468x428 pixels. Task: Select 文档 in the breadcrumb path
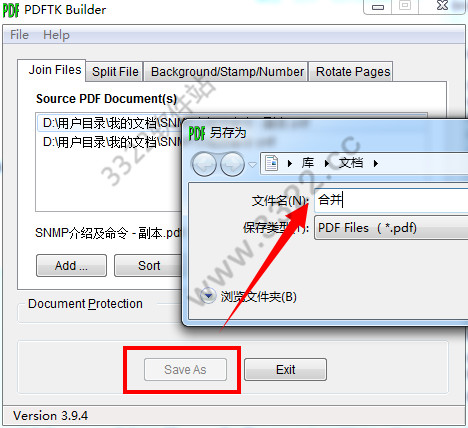pos(351,163)
